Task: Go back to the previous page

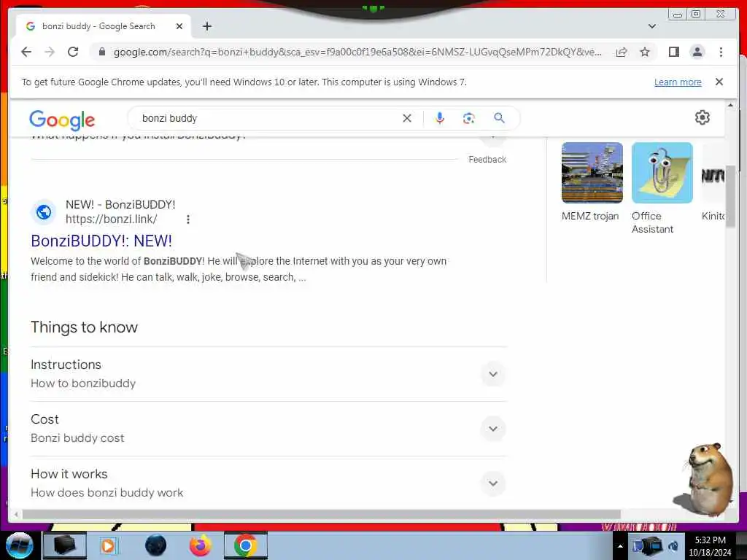Action: [26, 52]
